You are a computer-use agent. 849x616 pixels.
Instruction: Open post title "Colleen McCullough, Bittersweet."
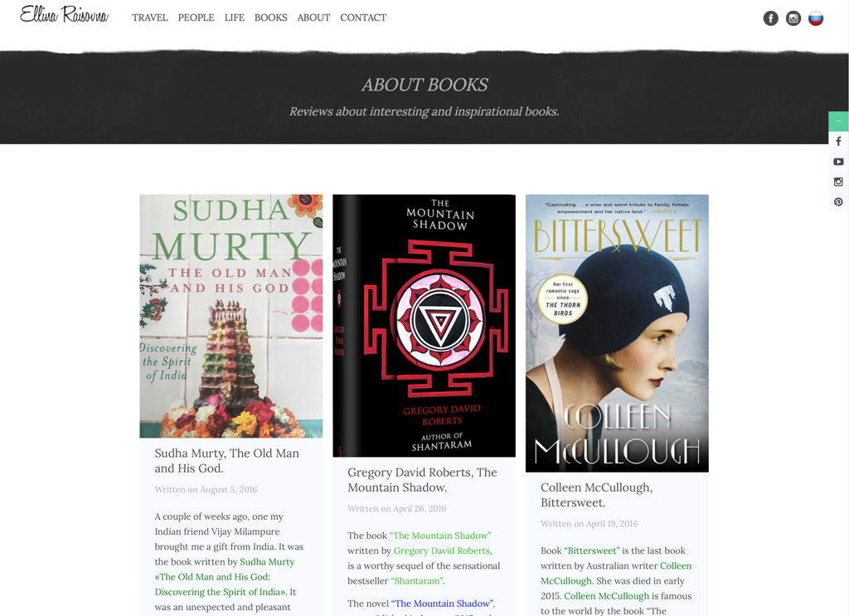point(597,495)
